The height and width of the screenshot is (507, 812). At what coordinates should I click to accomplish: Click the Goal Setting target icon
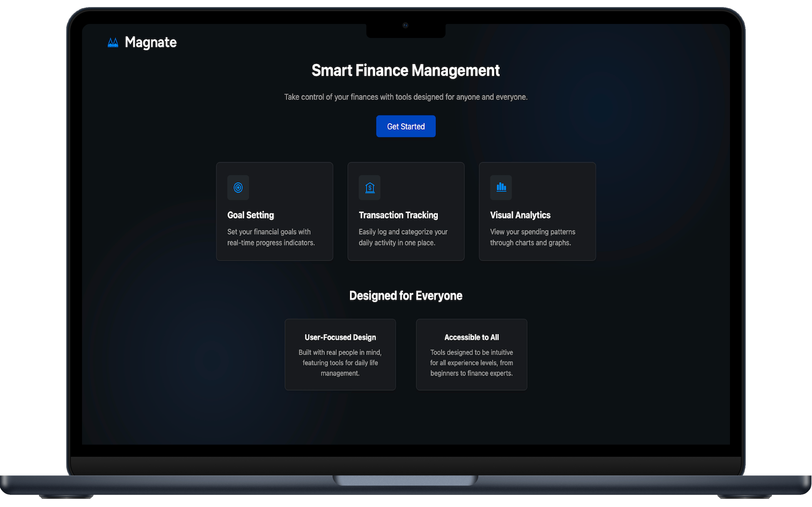point(238,187)
